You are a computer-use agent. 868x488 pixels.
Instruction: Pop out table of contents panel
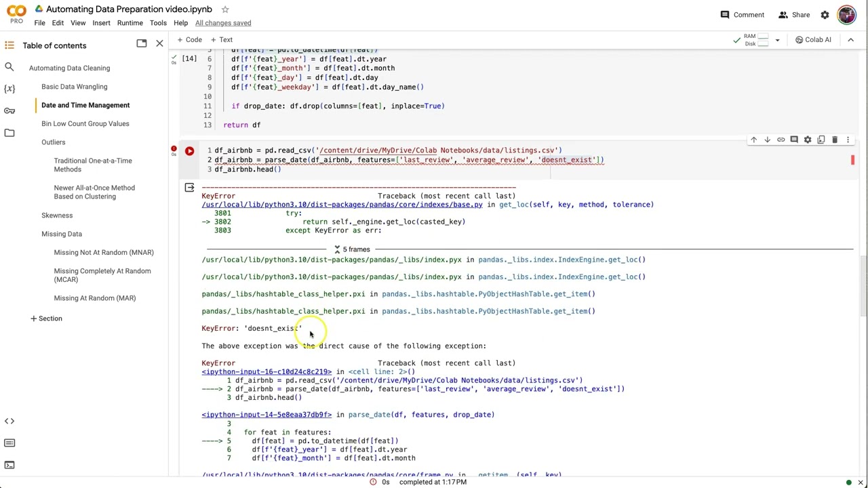[141, 43]
